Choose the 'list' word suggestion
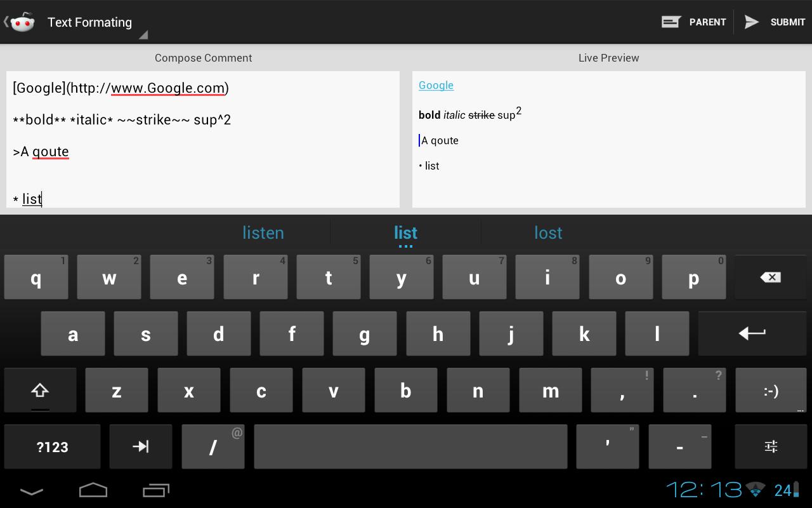Viewport: 812px width, 508px height. 405,232
